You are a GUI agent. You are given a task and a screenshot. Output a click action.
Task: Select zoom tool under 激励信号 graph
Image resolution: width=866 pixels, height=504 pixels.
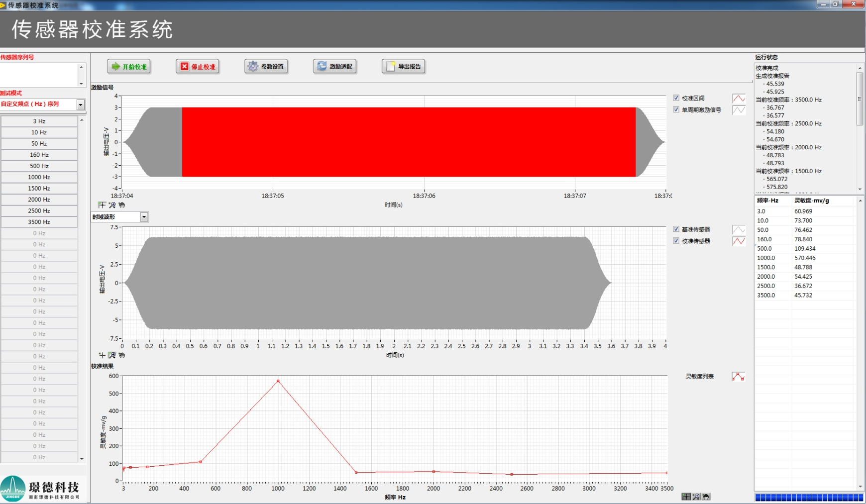(112, 205)
